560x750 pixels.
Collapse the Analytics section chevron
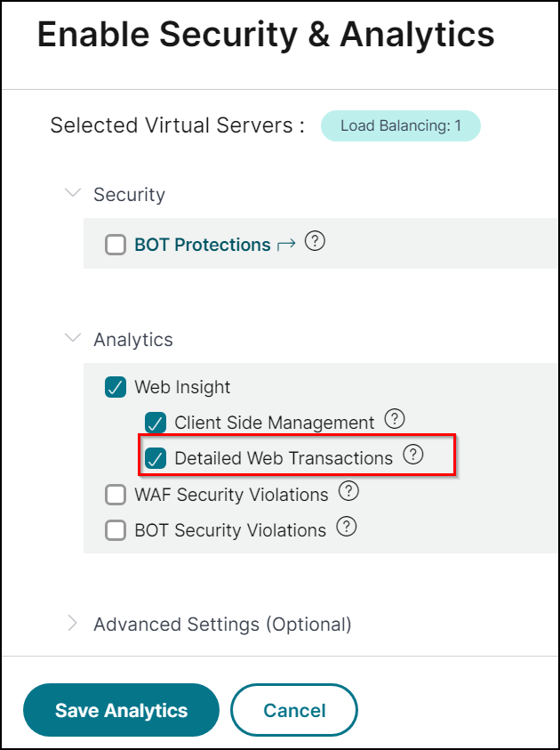click(73, 339)
